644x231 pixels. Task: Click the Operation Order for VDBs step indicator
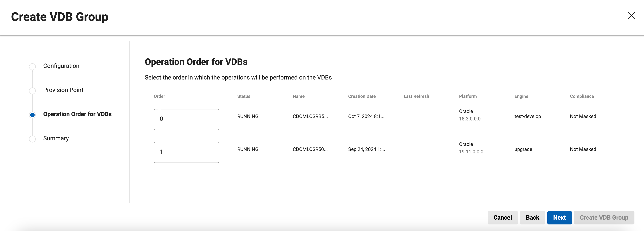[33, 115]
